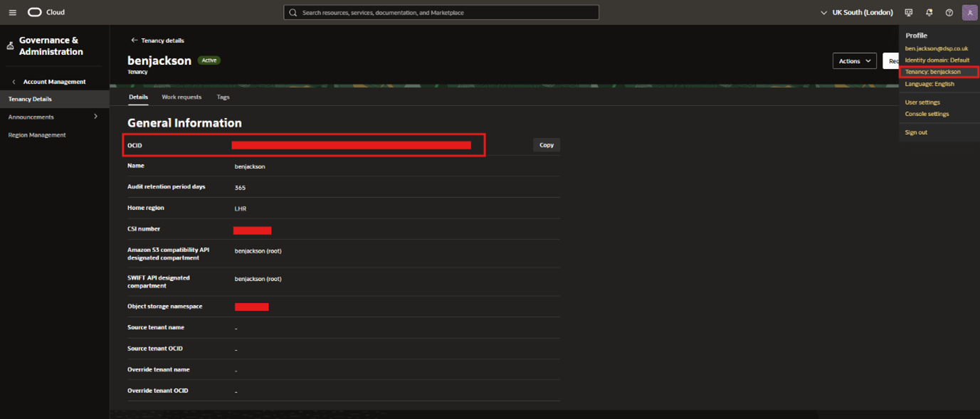This screenshot has width=980, height=419.
Task: Click the user profile avatar icon
Action: [x=969, y=13]
